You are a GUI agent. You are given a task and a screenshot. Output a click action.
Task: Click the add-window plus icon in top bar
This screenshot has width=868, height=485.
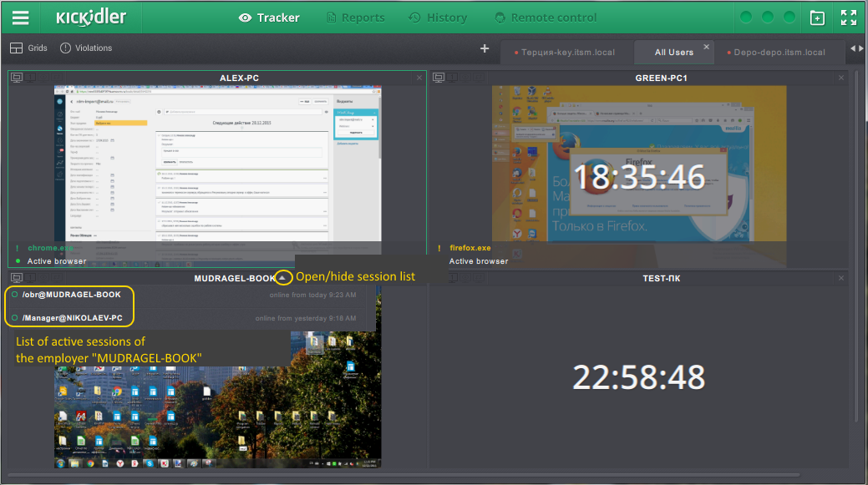[x=817, y=18]
